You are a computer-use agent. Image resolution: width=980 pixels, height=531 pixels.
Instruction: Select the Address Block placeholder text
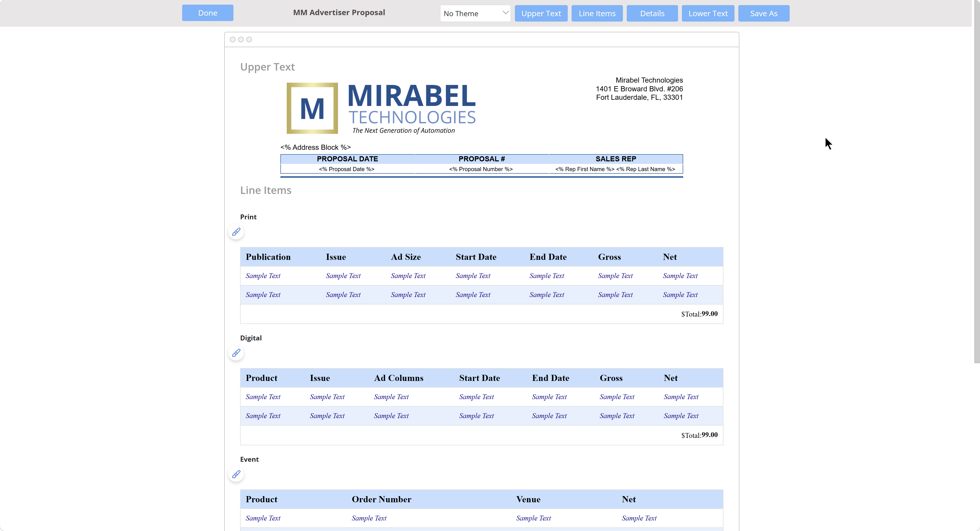point(315,147)
